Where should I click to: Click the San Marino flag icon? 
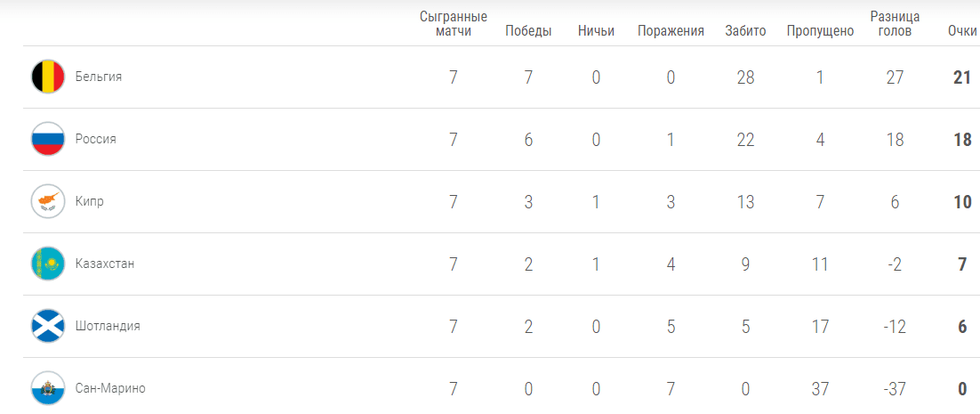[x=48, y=388]
